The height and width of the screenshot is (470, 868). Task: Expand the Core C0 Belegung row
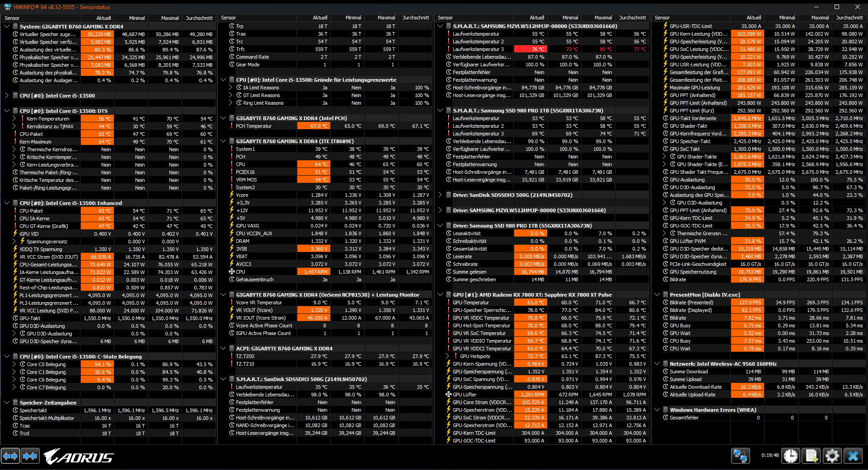pyautogui.click(x=14, y=364)
